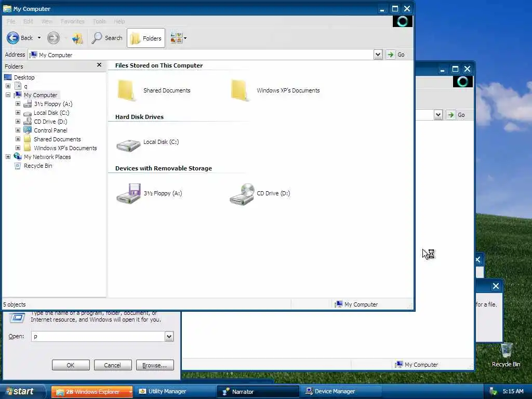Select Desktop in folder tree
This screenshot has height=399, width=532.
[24, 77]
